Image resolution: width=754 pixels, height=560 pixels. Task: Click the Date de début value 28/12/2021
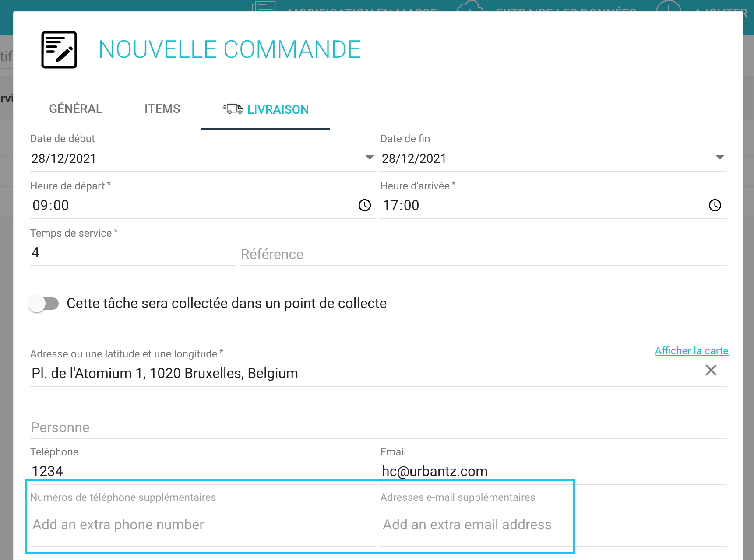point(64,158)
